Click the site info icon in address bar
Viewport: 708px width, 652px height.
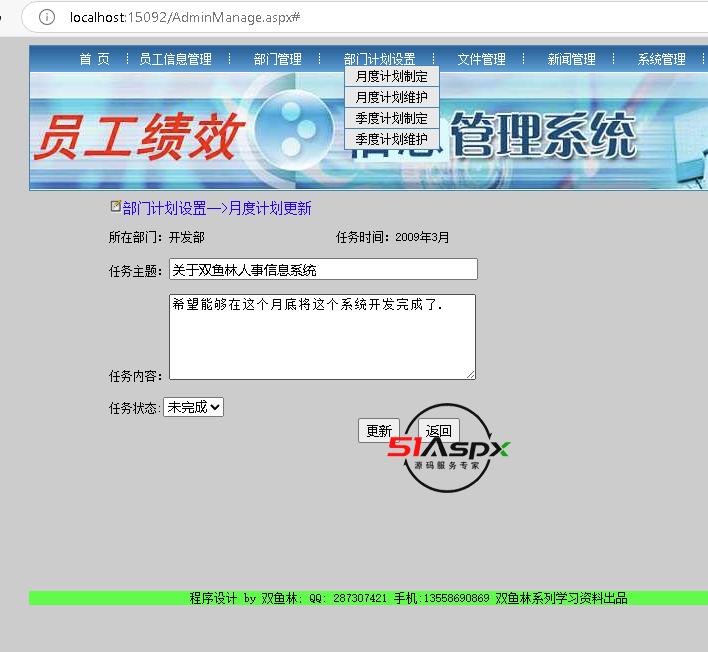point(47,17)
